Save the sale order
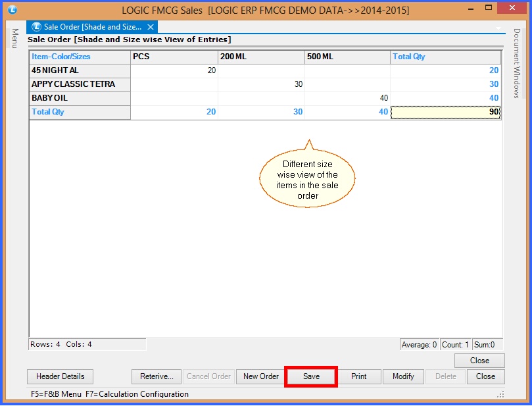Viewport: 532px width, 406px height. click(x=311, y=376)
